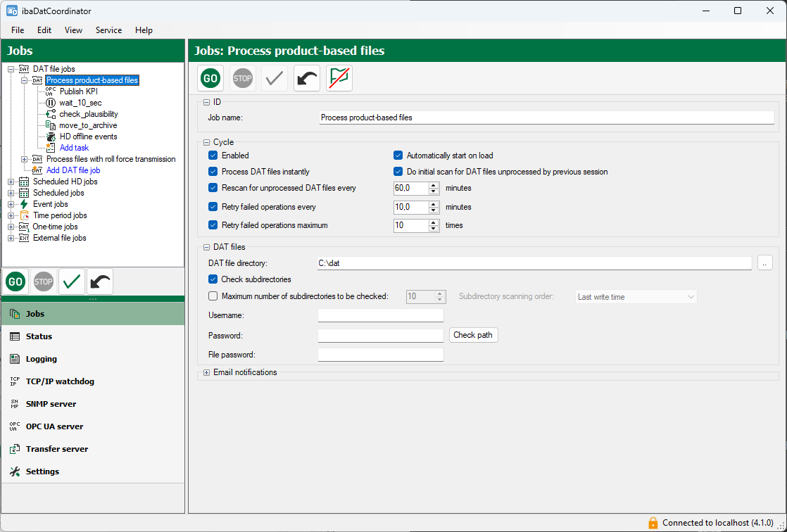This screenshot has width=787, height=532.
Task: Collapse the Cycle section
Action: pos(206,143)
